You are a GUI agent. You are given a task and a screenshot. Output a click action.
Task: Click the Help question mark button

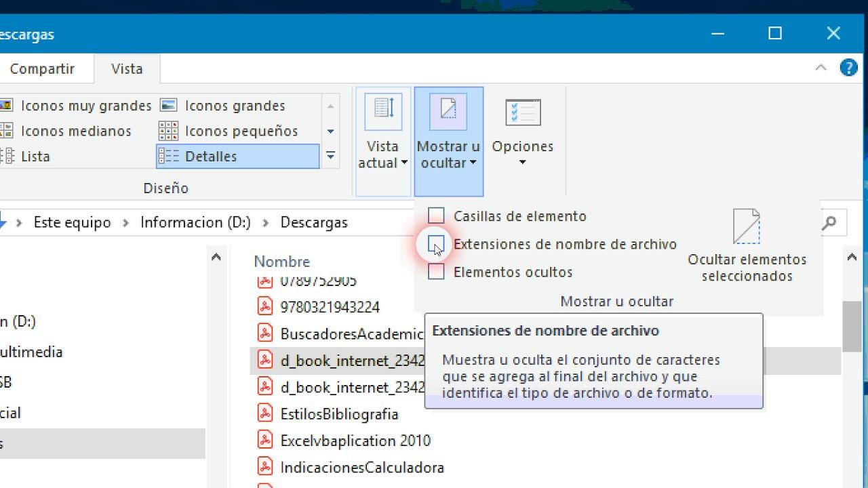[x=848, y=67]
